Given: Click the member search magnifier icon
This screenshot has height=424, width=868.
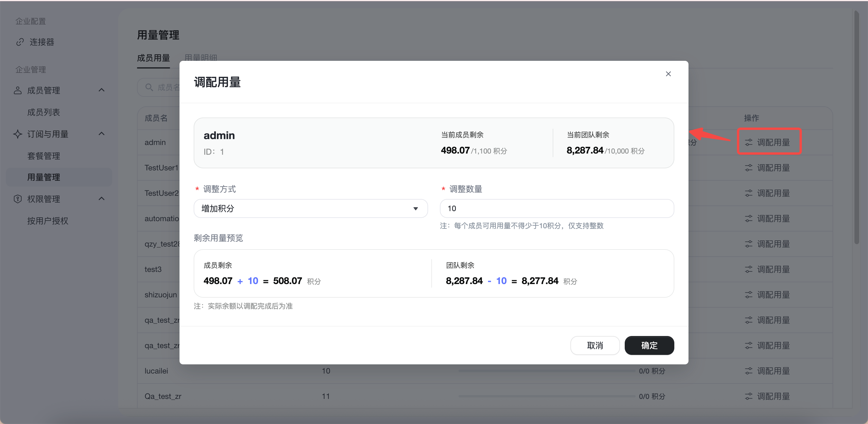Looking at the screenshot, I should [x=149, y=87].
